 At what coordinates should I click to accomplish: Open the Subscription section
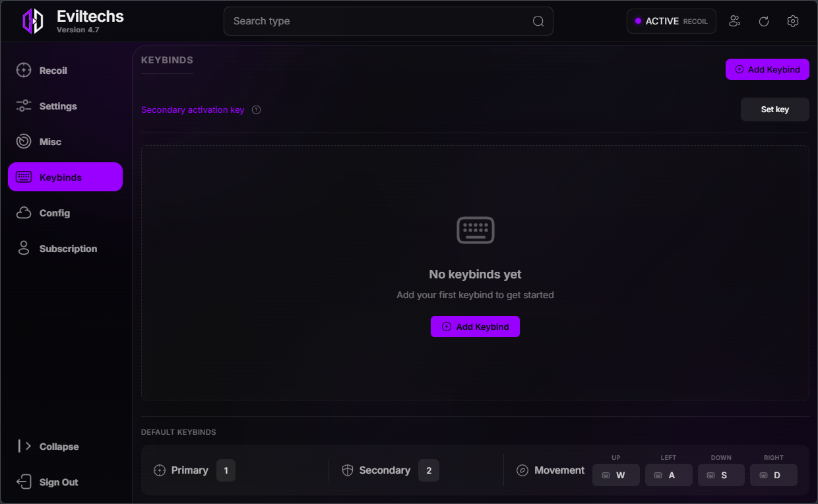(65, 249)
